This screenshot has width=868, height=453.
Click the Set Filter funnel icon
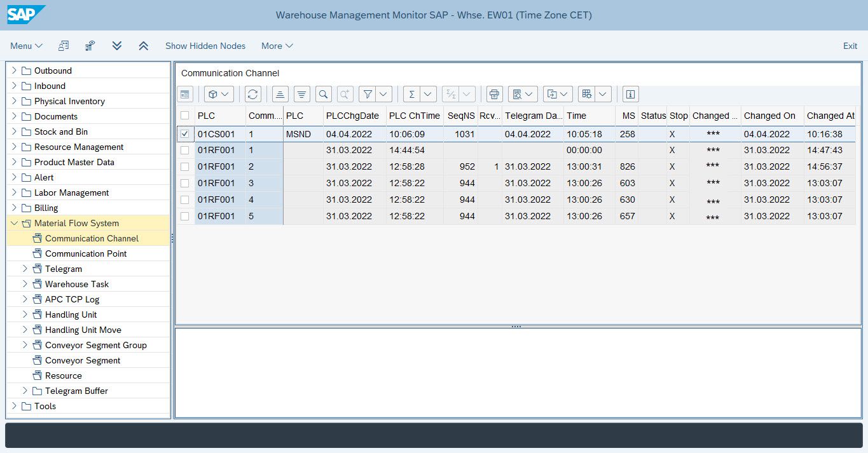coord(367,94)
